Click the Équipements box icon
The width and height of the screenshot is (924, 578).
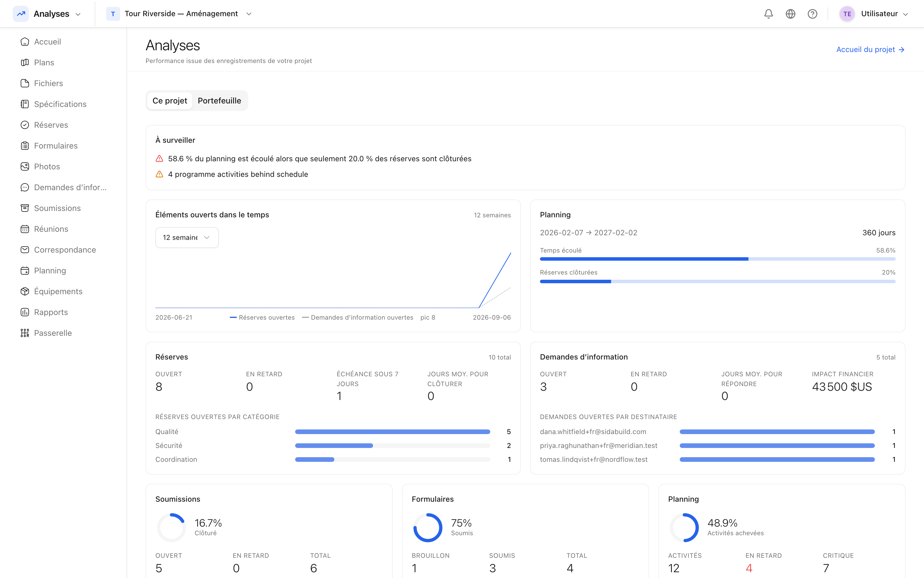tap(25, 291)
